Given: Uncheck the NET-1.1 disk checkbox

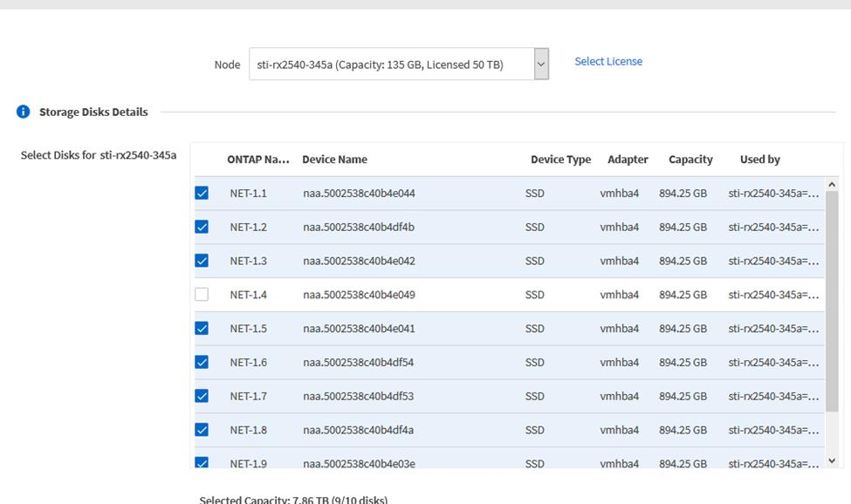Looking at the screenshot, I should pyautogui.click(x=202, y=193).
